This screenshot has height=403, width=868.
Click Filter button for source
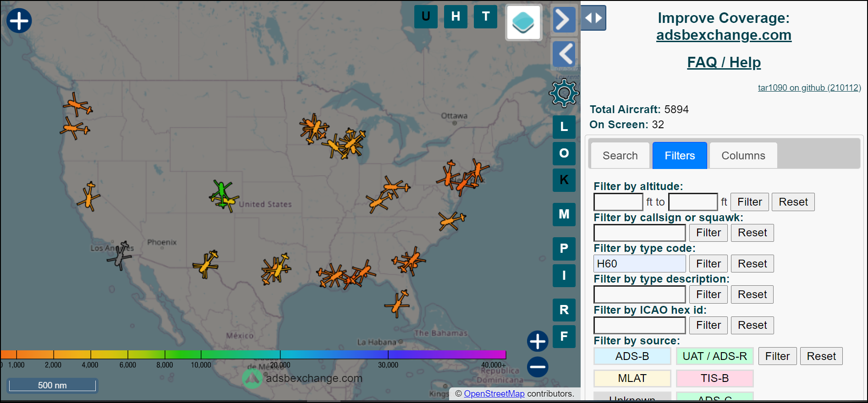point(777,356)
